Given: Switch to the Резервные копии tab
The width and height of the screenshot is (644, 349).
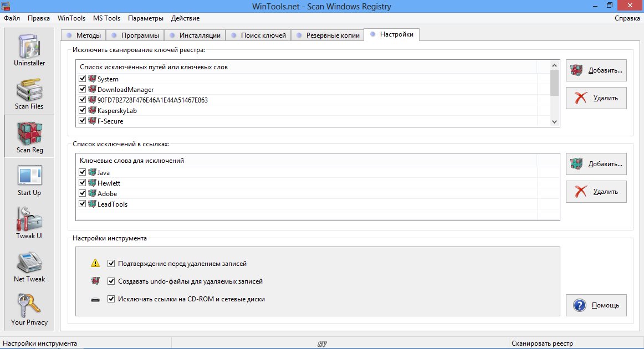Looking at the screenshot, I should (x=327, y=35).
